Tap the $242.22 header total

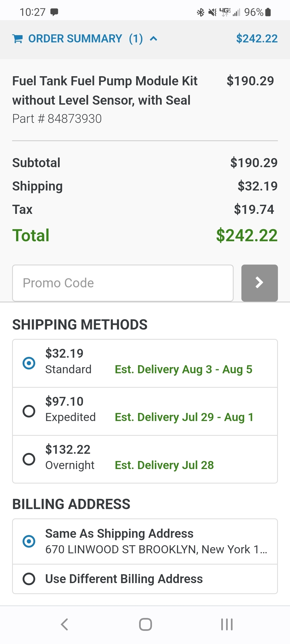pyautogui.click(x=257, y=39)
